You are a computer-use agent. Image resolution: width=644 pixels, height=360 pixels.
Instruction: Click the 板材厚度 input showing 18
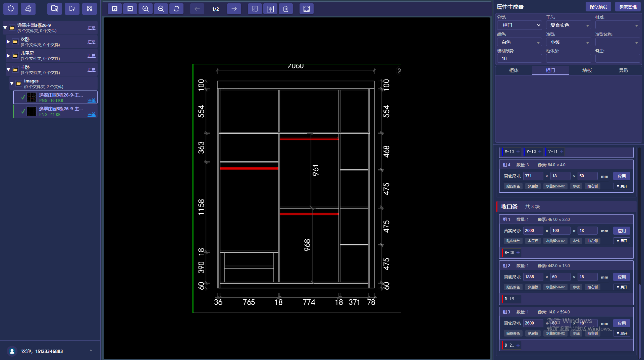click(x=520, y=58)
